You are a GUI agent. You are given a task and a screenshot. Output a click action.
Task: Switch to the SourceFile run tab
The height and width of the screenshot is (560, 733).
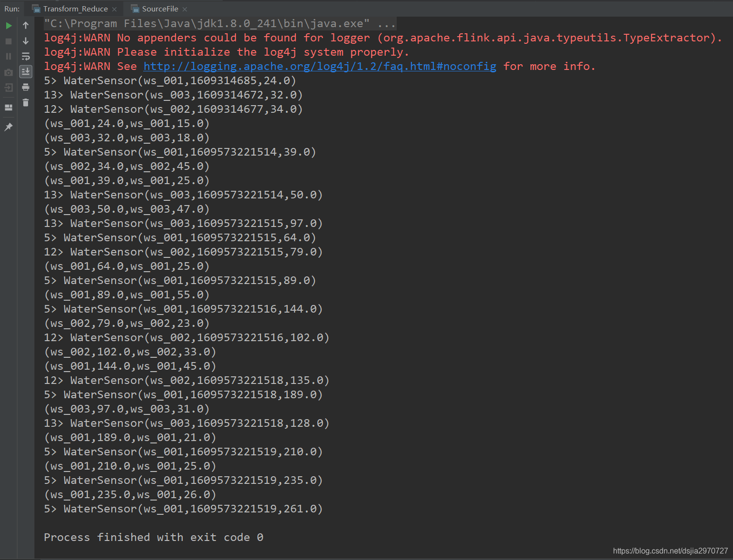tap(160, 9)
